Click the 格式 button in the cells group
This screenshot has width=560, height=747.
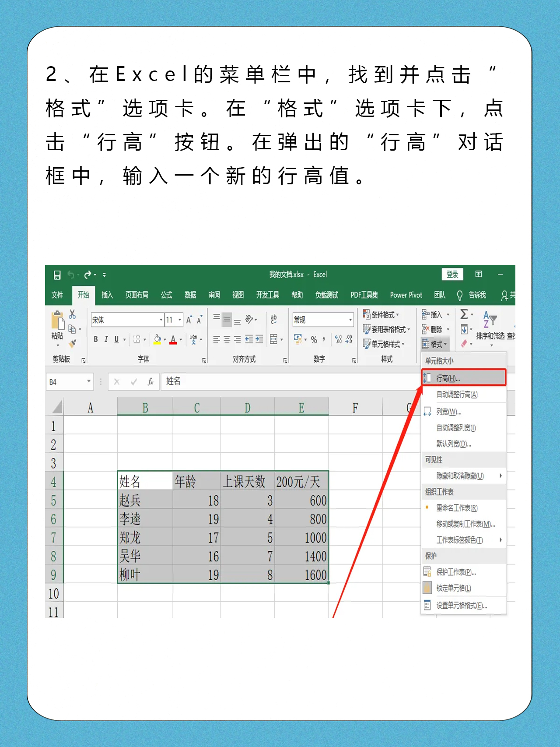pyautogui.click(x=434, y=344)
